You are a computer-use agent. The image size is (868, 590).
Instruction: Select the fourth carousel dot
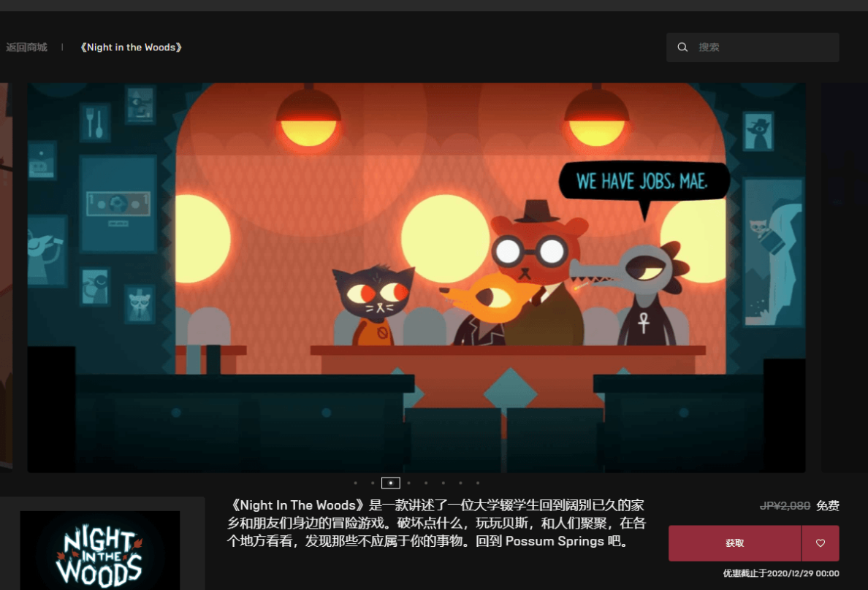pos(408,483)
